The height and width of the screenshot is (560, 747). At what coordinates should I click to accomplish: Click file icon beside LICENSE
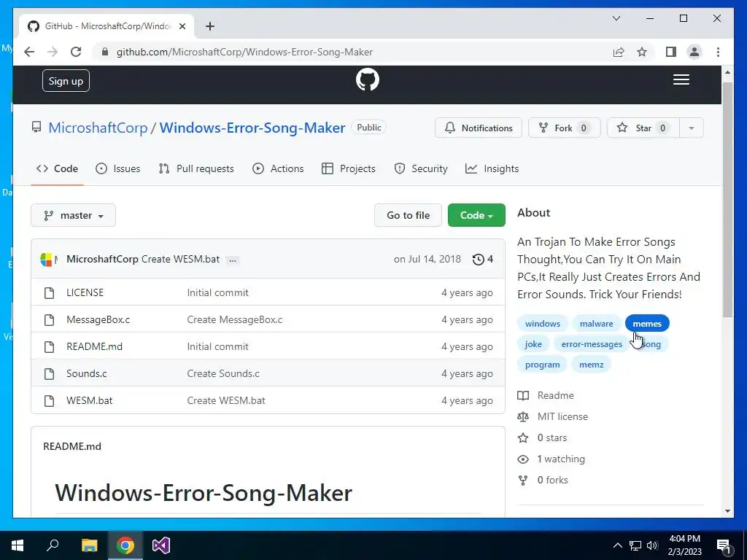(49, 292)
